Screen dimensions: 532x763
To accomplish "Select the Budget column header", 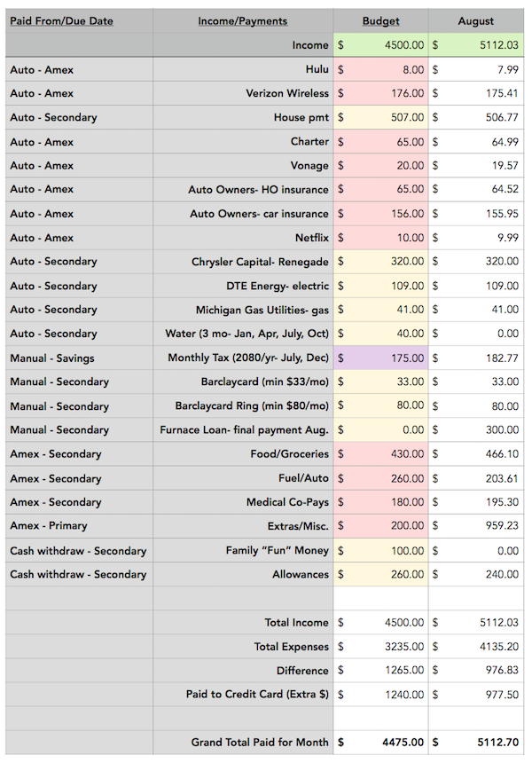I will (380, 21).
